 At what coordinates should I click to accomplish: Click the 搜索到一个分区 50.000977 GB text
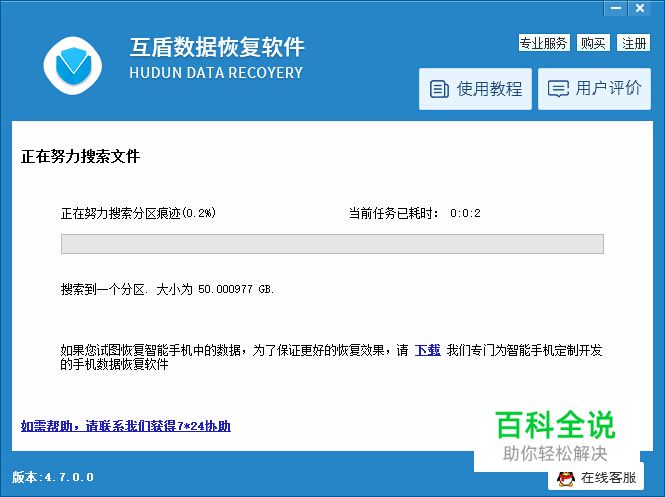[x=168, y=289]
